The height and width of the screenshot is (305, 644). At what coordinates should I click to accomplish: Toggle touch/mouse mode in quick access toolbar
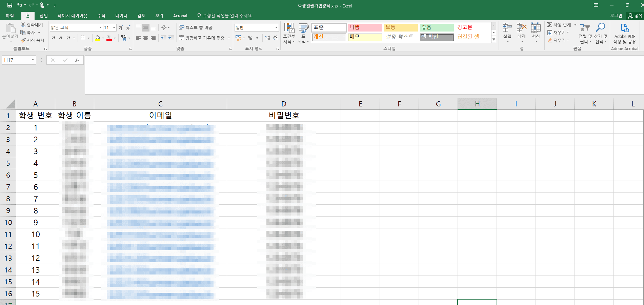42,5
